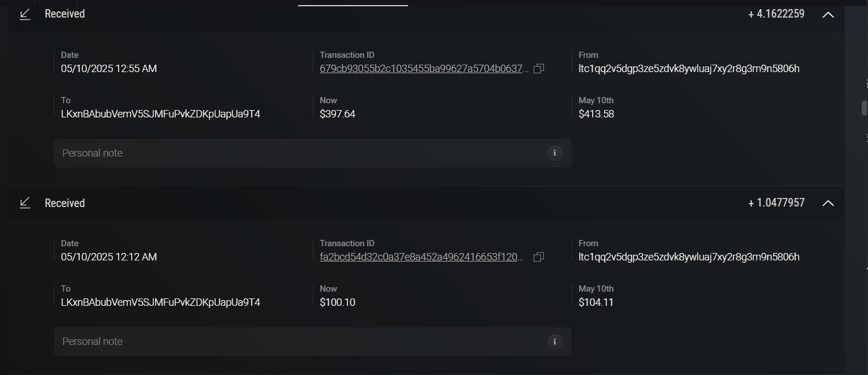Select the From ltc1qq2v5dgp3 address of the 12:55 AM transaction
This screenshot has height=375, width=868.
click(x=689, y=69)
